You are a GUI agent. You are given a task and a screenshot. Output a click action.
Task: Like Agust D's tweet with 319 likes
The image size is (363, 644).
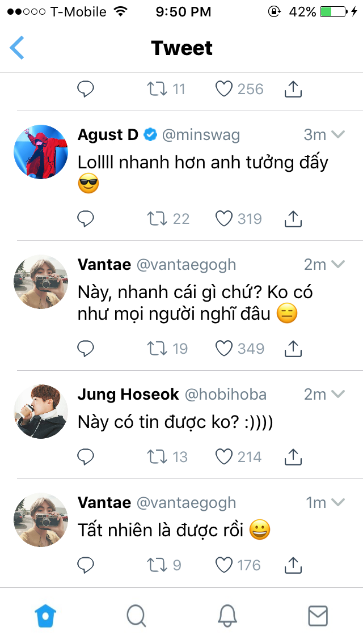(x=225, y=218)
